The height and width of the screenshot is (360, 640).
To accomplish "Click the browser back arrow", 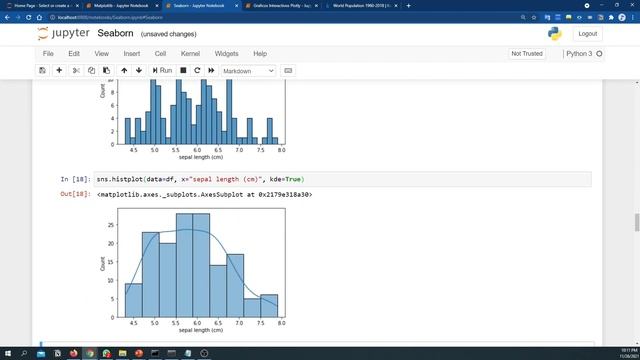I will (7, 18).
